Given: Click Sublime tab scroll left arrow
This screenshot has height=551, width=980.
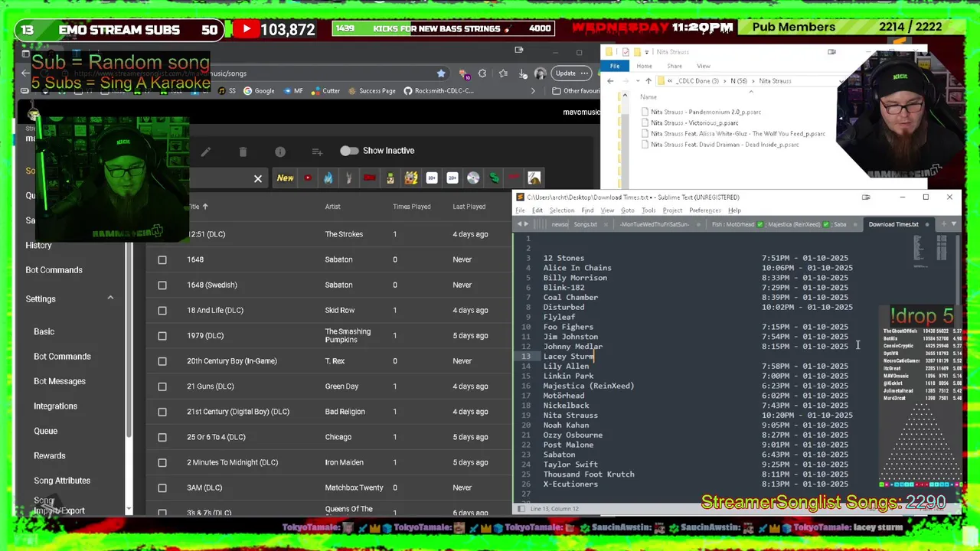Looking at the screenshot, I should tap(520, 224).
